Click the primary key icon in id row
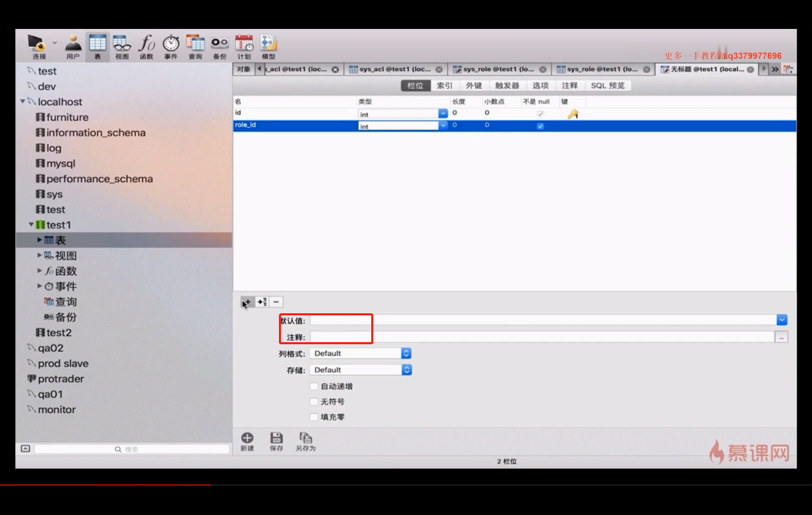Screen dimensions: 812x515 (x=573, y=114)
